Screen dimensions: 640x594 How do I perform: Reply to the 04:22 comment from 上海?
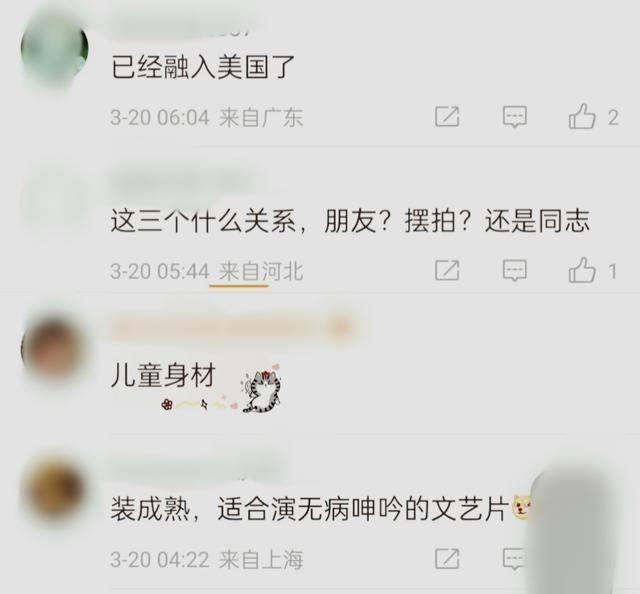[514, 558]
